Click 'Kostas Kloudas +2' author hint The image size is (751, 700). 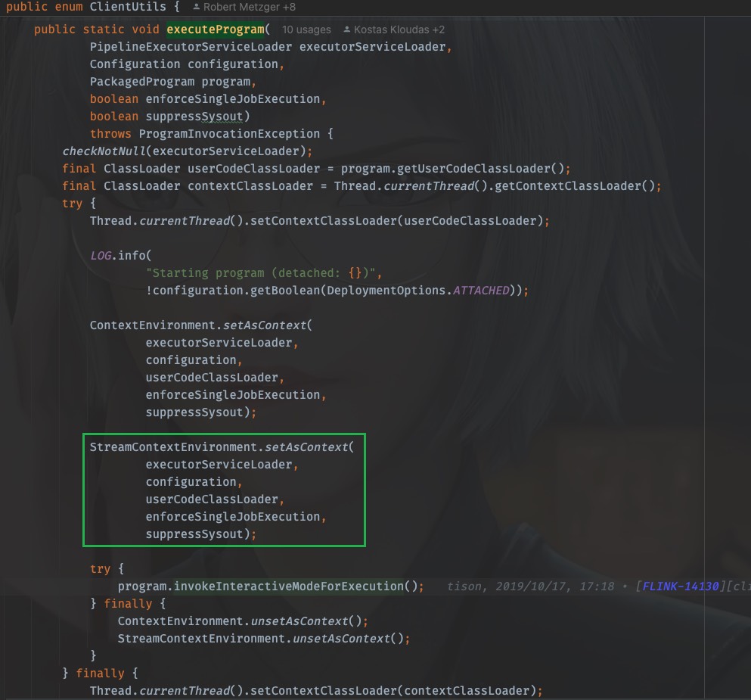click(399, 30)
